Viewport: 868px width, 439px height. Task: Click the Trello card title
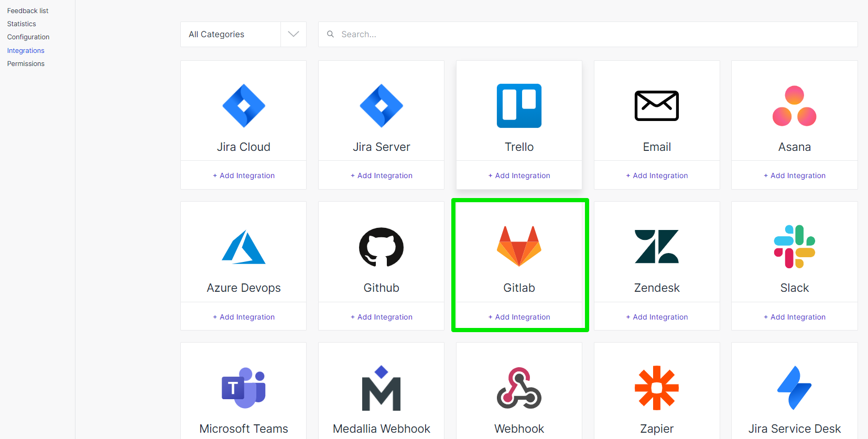(519, 147)
